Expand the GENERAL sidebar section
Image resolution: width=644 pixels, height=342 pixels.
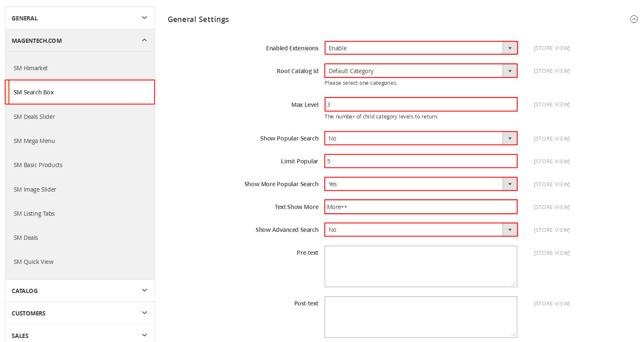(80, 18)
